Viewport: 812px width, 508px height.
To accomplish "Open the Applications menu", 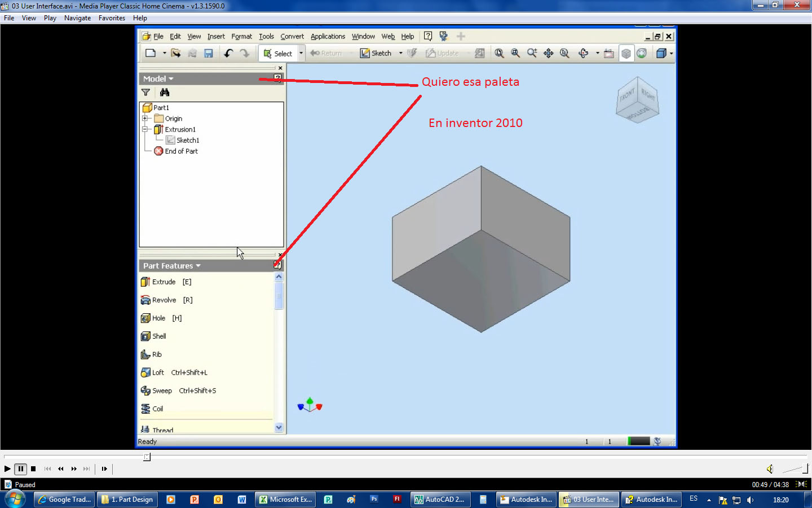I will (x=328, y=36).
